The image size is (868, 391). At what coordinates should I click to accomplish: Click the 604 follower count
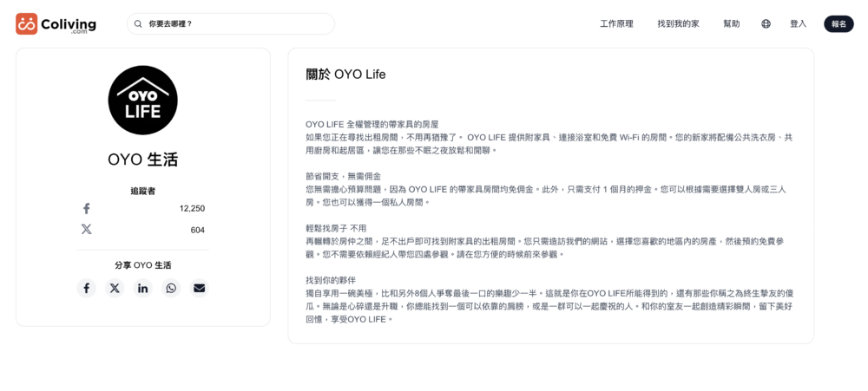click(197, 230)
